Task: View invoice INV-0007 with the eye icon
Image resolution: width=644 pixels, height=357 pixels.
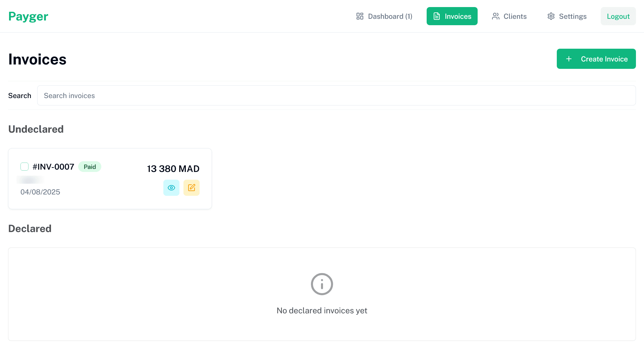Action: (x=171, y=187)
